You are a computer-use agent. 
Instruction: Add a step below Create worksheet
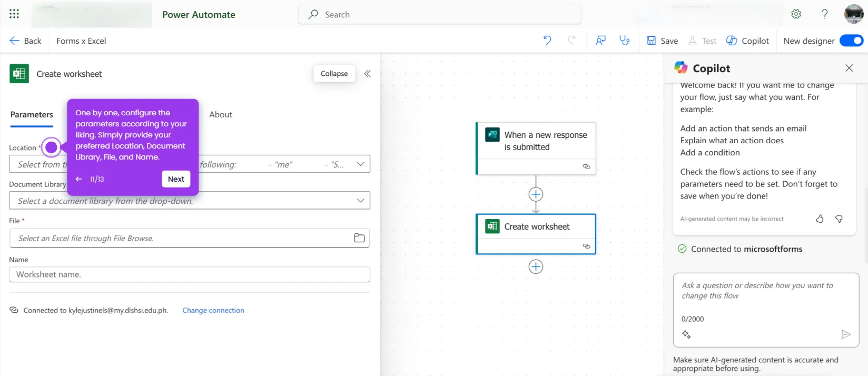click(536, 266)
